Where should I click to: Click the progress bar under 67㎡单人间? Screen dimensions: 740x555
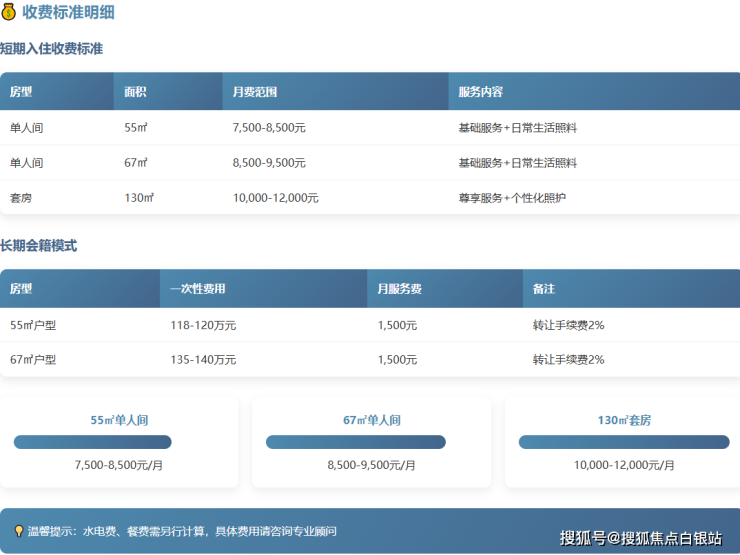click(355, 442)
